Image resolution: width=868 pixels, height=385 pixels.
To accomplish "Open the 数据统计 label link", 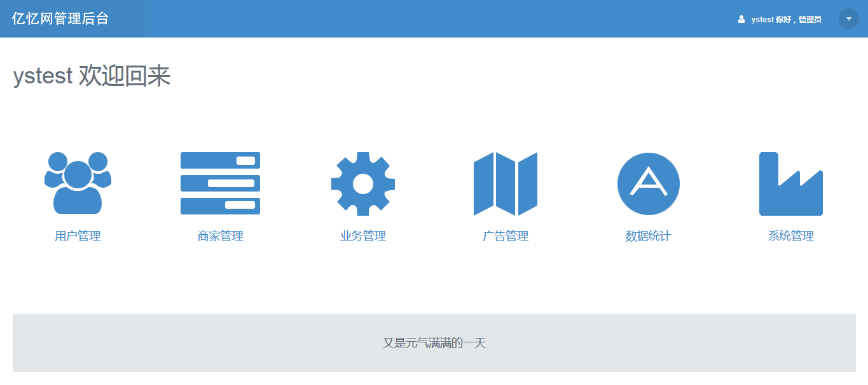I will coord(648,236).
